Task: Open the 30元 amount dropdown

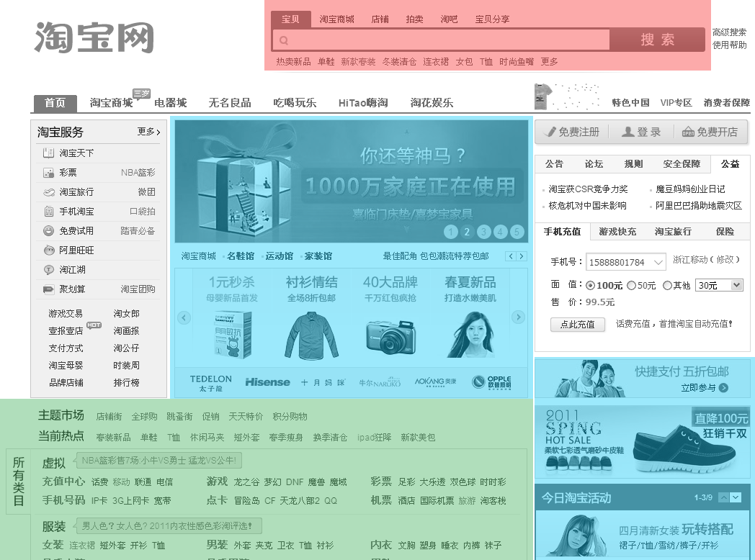Action: point(720,285)
